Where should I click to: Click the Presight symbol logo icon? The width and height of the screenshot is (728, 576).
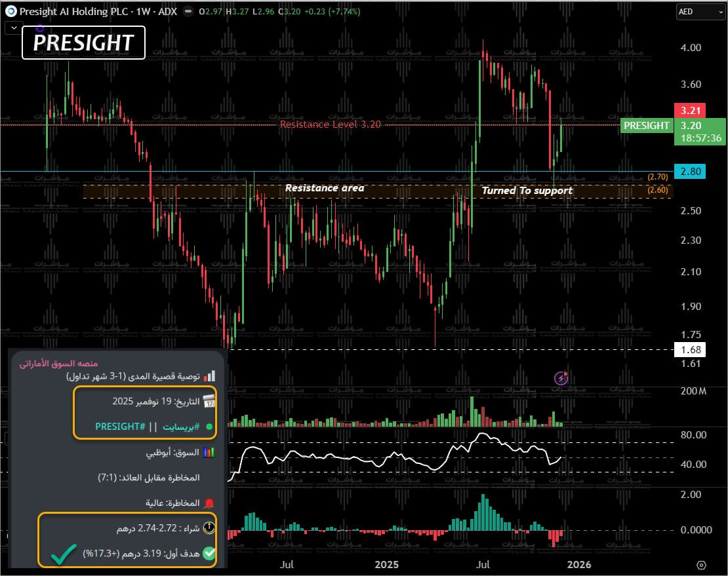coord(10,12)
